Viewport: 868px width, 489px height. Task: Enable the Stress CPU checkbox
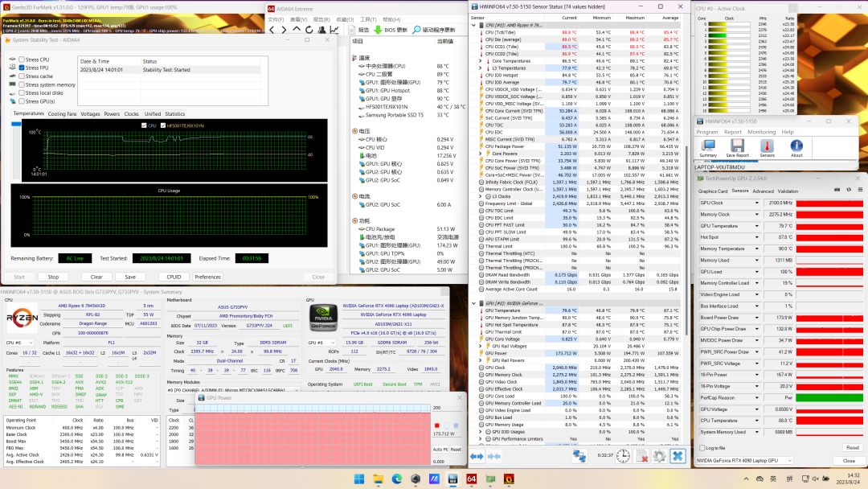(22, 60)
